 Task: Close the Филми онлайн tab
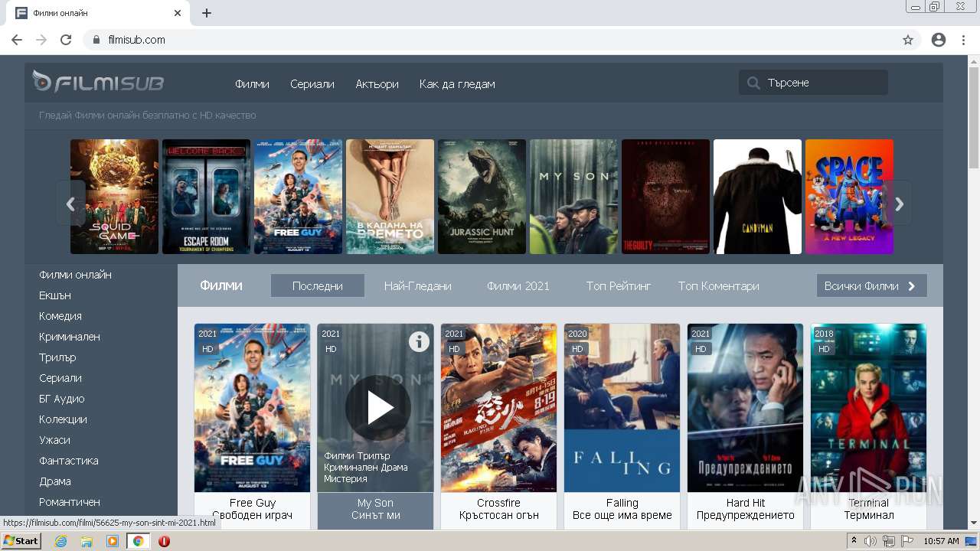click(178, 13)
